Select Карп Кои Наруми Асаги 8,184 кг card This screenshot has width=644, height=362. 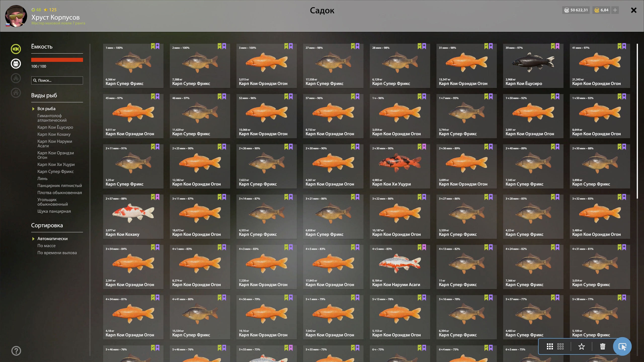pos(400,267)
